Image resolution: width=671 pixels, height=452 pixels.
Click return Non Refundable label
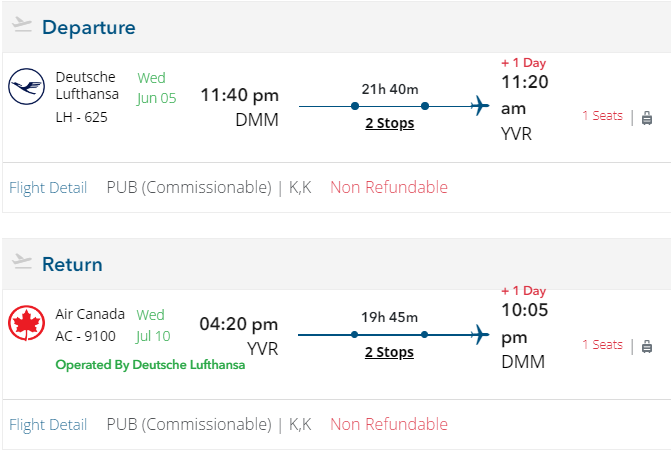pos(389,424)
